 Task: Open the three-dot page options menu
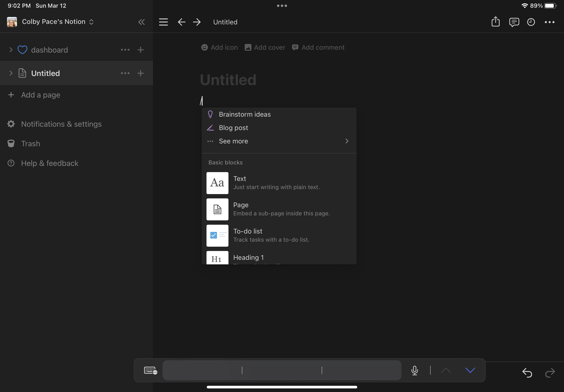[549, 22]
